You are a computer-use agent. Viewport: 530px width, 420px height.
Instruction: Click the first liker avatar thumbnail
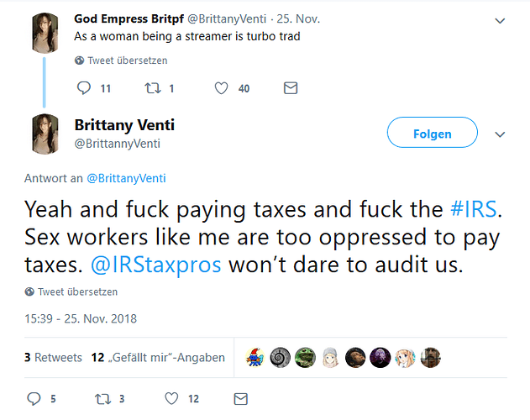coord(255,357)
